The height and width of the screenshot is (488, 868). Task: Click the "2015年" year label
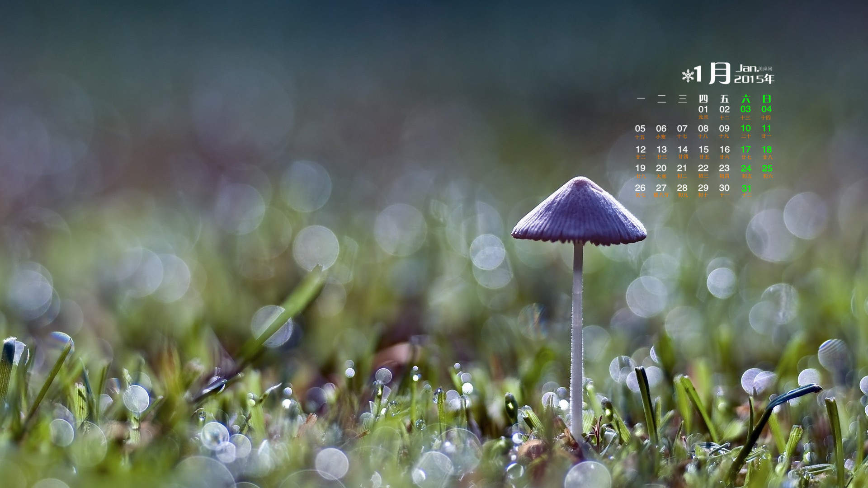[754, 79]
